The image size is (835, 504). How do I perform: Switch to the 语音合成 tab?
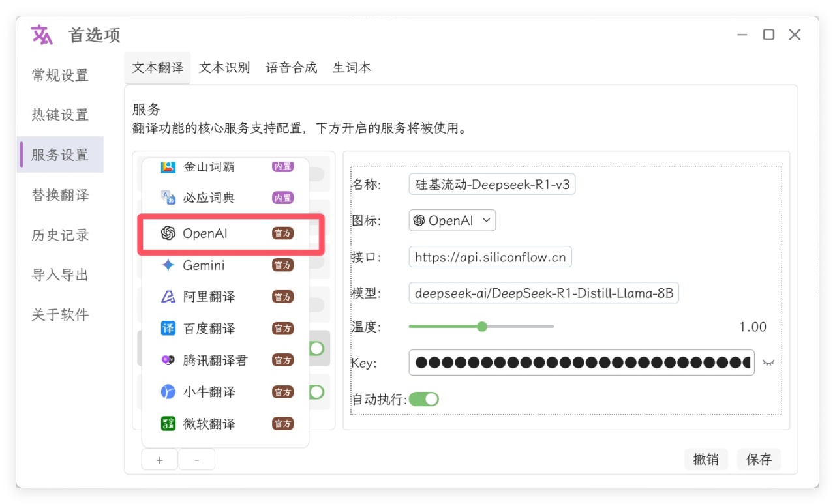pos(292,68)
